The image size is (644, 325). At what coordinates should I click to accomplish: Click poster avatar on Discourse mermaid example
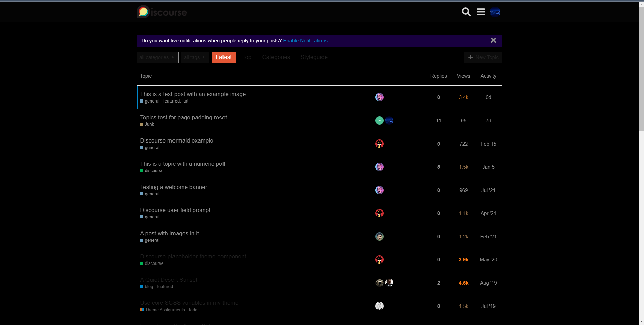[379, 144]
